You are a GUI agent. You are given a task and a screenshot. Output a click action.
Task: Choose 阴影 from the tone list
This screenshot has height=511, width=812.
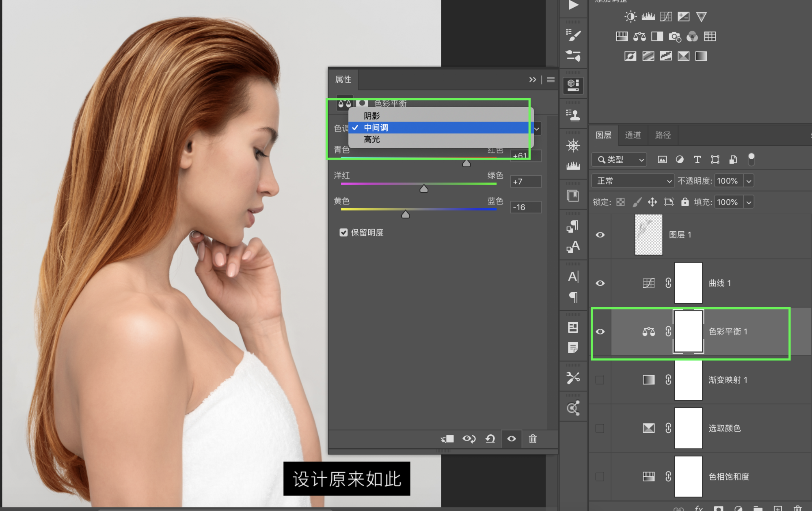click(372, 116)
